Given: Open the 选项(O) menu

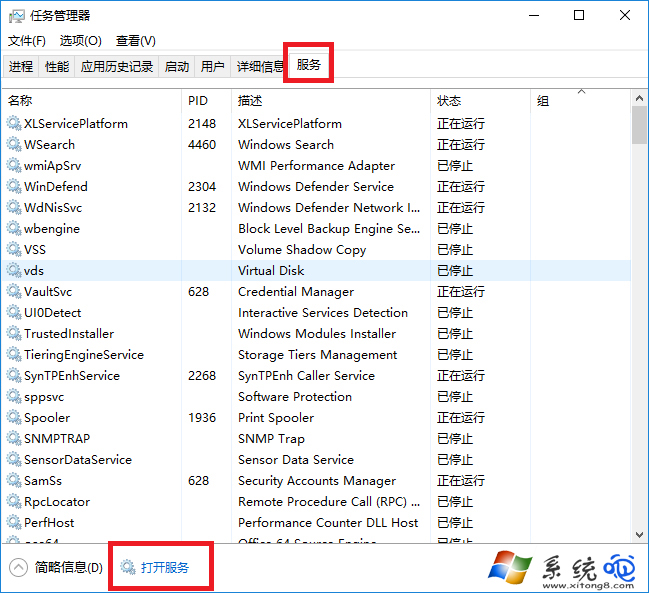Looking at the screenshot, I should (x=81, y=41).
